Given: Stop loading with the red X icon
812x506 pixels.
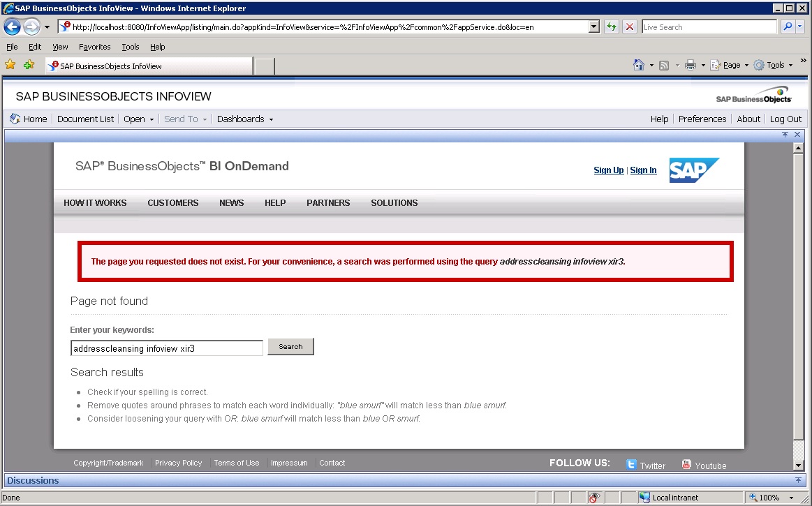Looking at the screenshot, I should [x=629, y=27].
